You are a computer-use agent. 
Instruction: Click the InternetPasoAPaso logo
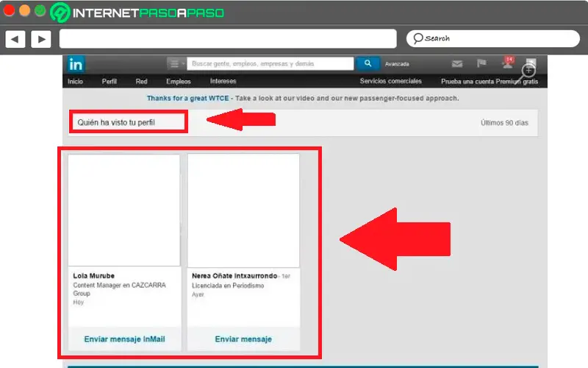tap(137, 13)
